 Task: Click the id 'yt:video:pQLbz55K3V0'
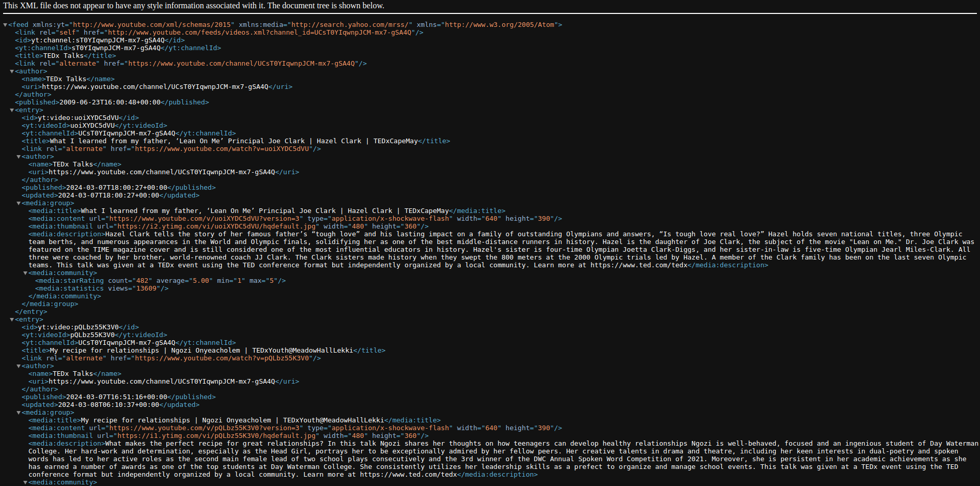click(79, 327)
